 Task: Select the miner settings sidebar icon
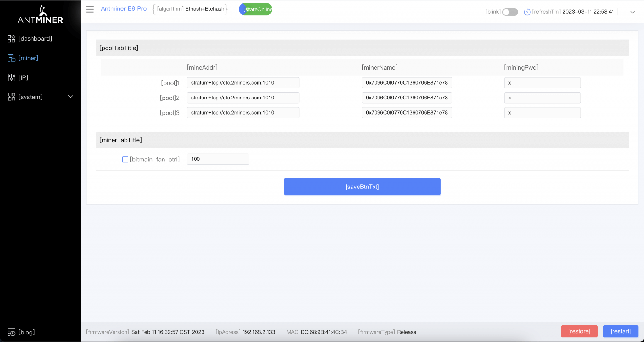click(x=11, y=58)
